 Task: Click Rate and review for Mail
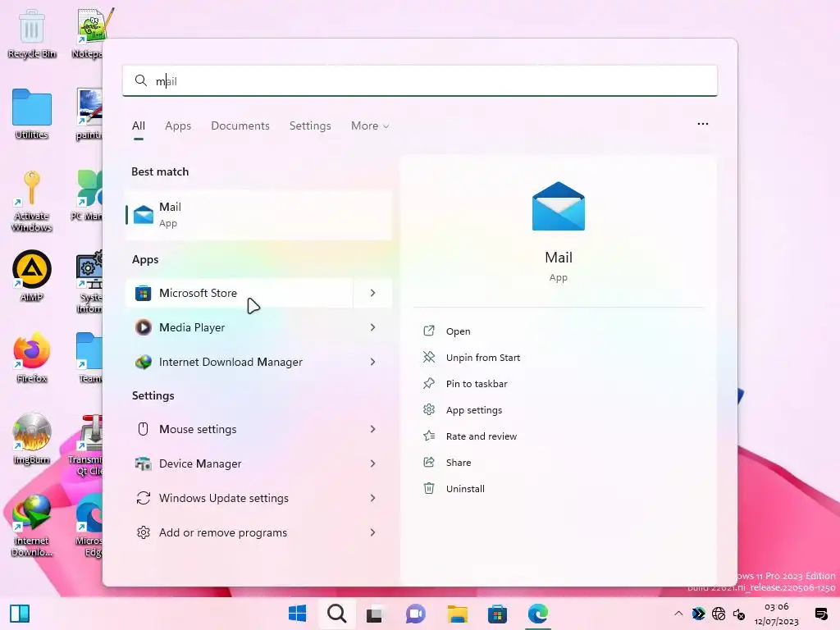point(481,436)
